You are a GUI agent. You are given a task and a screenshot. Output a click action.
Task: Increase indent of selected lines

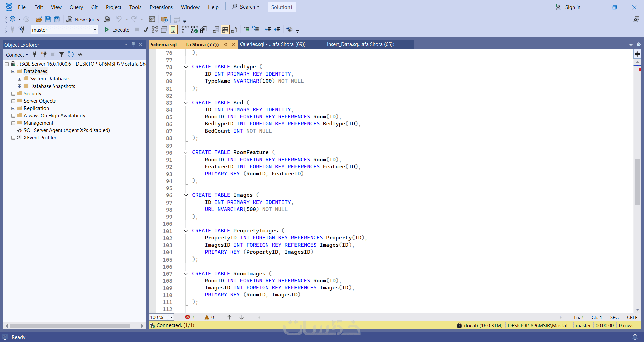[277, 30]
